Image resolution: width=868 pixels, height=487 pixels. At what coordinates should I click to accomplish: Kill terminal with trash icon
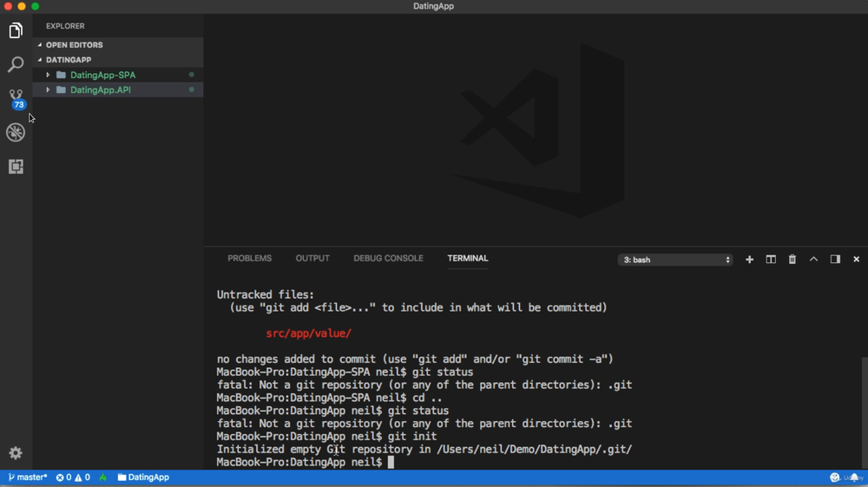coord(792,259)
